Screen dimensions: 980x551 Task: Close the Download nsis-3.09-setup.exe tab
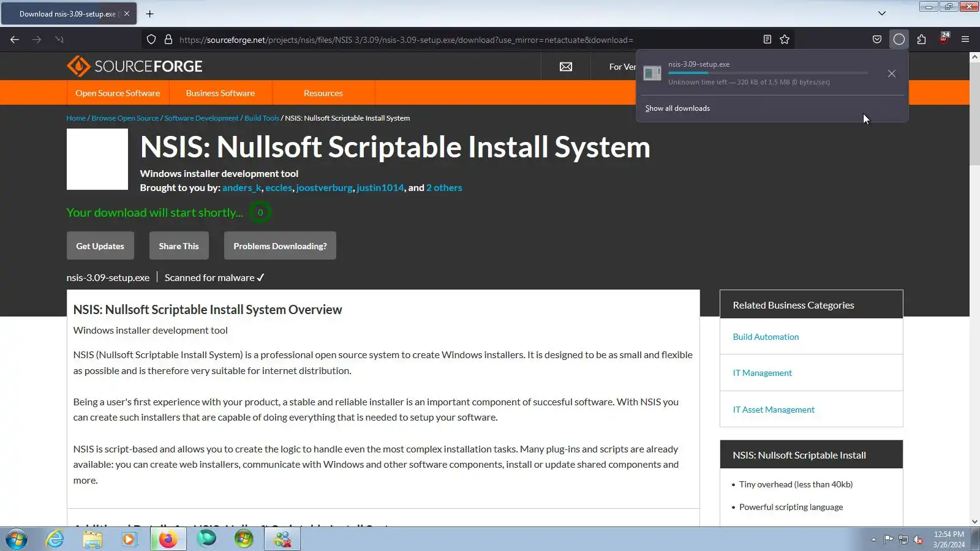(127, 13)
